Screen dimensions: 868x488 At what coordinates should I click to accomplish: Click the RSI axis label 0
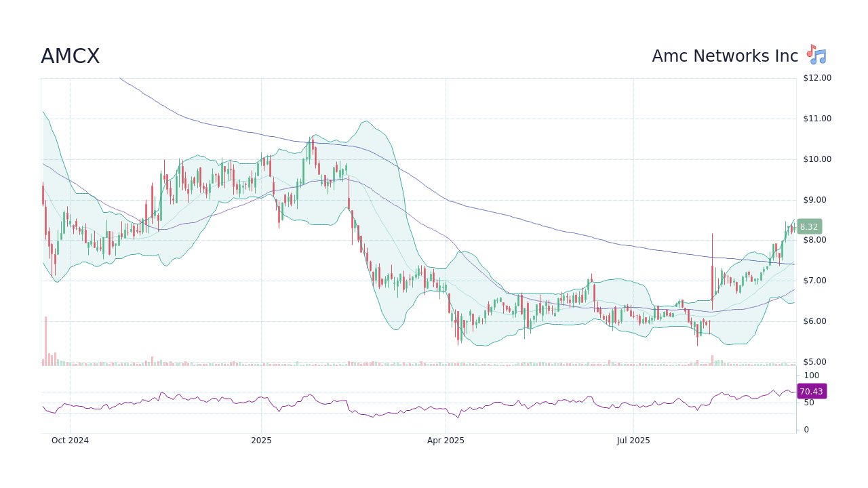coord(806,430)
